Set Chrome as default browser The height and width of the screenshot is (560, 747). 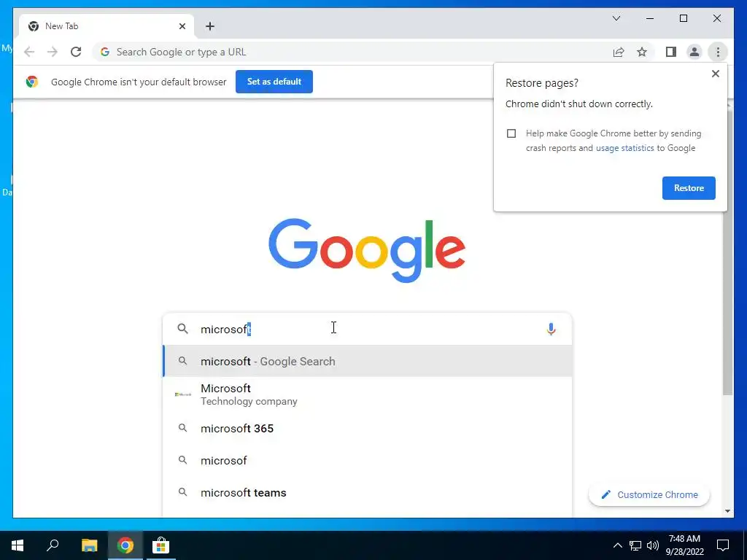(x=274, y=82)
